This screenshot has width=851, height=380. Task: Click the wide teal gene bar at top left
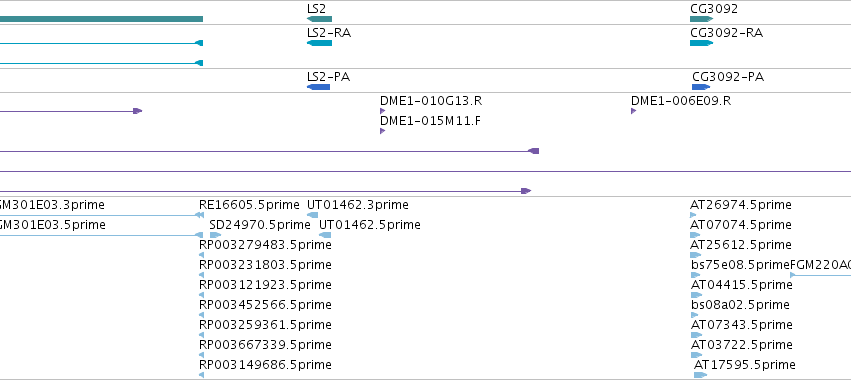pos(101,19)
